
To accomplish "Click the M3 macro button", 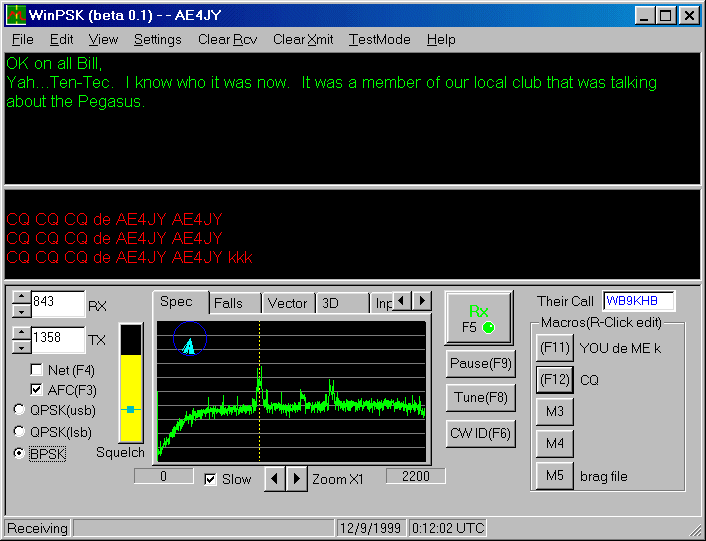I will tap(555, 411).
